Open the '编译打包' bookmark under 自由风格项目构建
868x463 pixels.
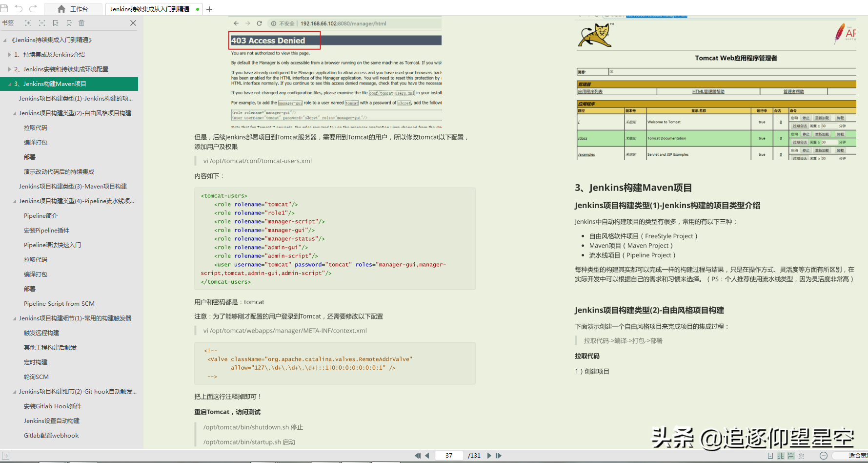pos(36,143)
